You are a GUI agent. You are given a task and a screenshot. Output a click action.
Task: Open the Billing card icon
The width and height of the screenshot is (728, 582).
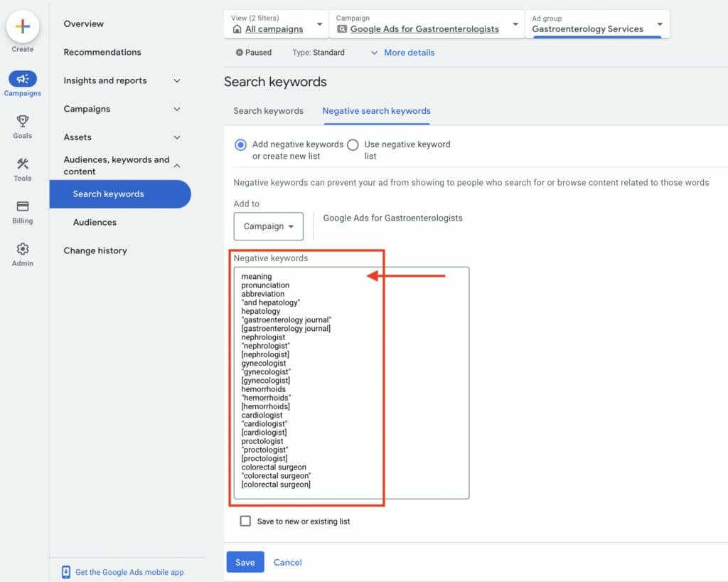click(x=22, y=206)
